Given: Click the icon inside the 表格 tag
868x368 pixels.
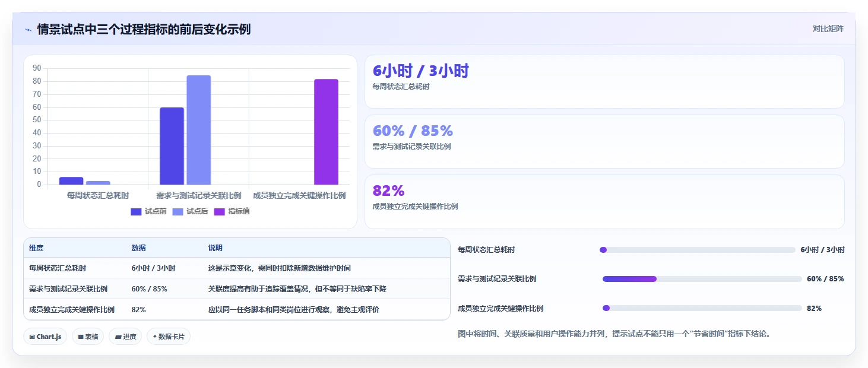Looking at the screenshot, I should (81, 337).
